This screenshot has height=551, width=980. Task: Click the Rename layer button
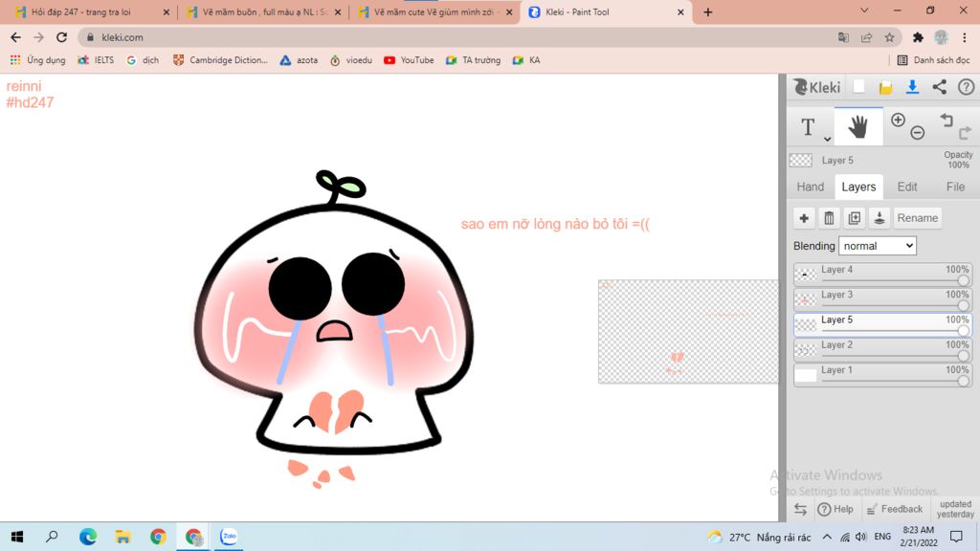pos(917,218)
